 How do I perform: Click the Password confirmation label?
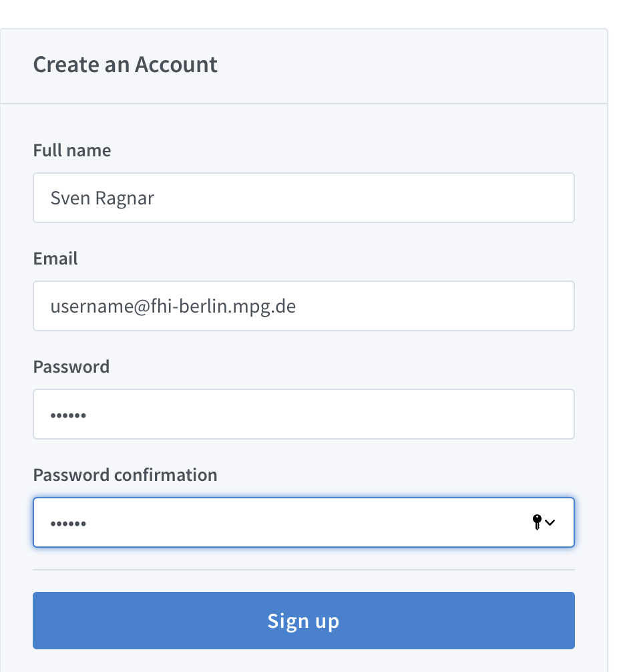coord(125,475)
